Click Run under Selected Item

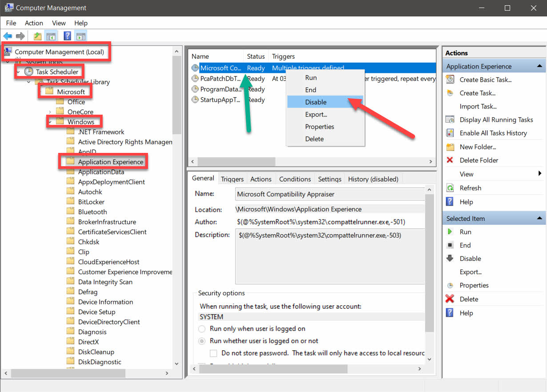465,232
